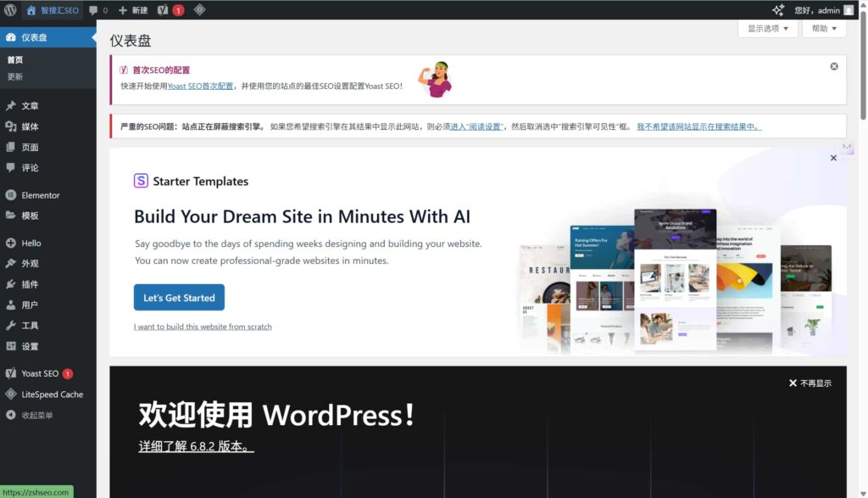Follow the 进入"阅读设置" link
Screen dimensions: 868x498
click(x=476, y=126)
